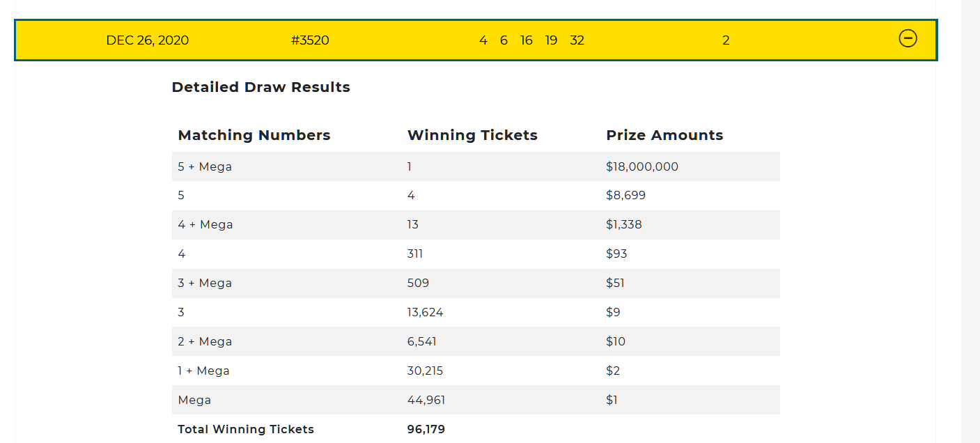Viewport: 980px width, 443px height.
Task: Click the DEC 26, 2020 draw date
Action: point(147,40)
